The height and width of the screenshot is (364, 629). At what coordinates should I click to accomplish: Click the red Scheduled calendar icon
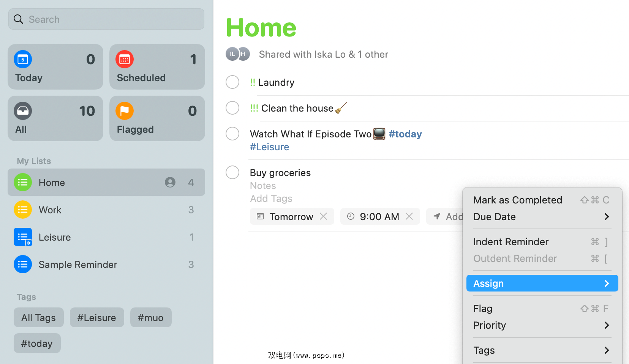point(125,60)
